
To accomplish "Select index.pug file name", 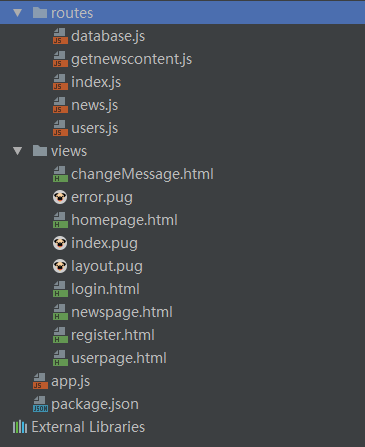I will point(104,243).
